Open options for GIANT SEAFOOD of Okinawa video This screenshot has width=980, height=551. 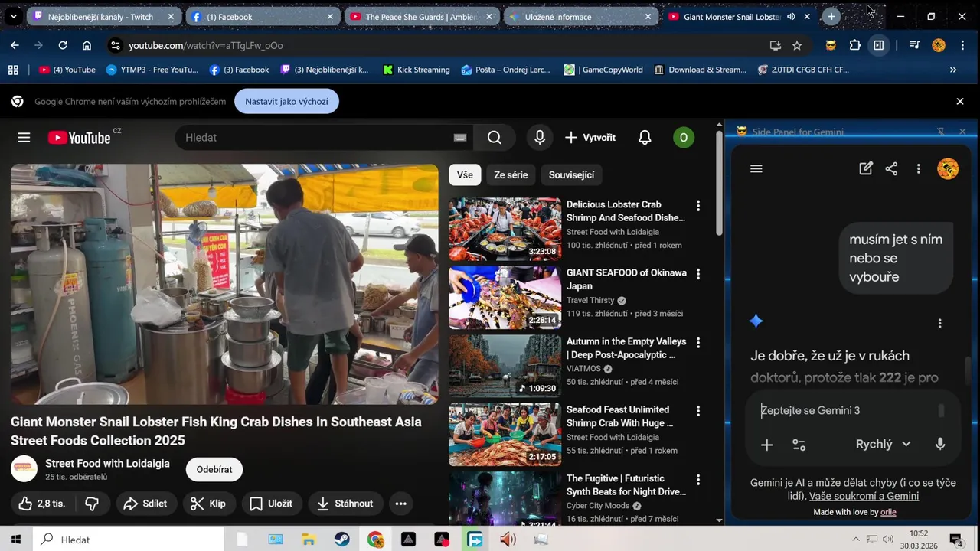pos(697,274)
